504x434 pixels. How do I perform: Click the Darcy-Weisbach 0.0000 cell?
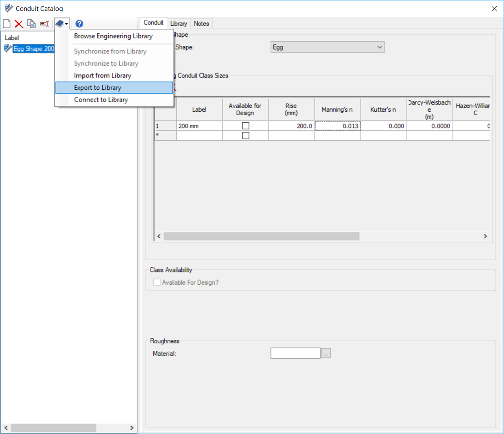click(429, 126)
